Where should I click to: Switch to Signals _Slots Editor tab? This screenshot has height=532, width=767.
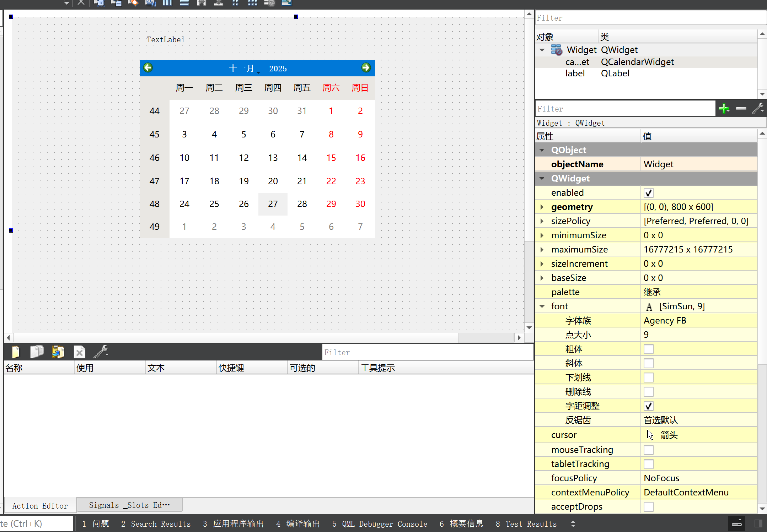pos(129,505)
